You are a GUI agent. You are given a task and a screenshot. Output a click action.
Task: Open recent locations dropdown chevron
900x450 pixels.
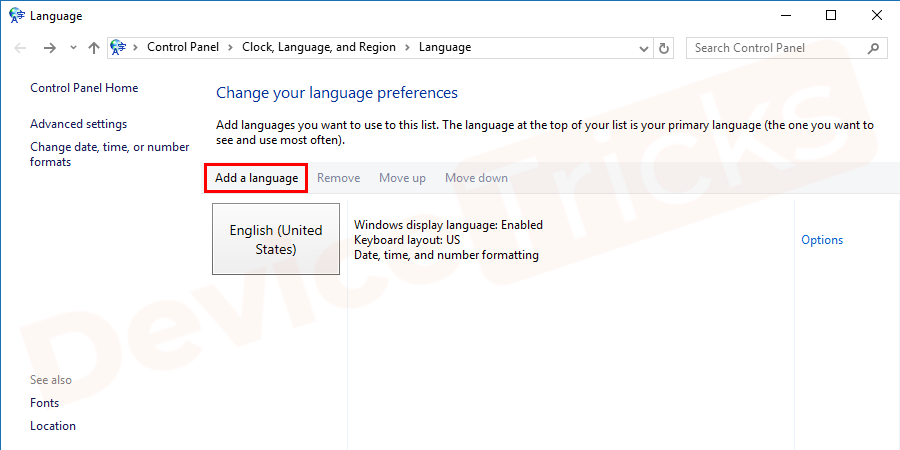(x=73, y=48)
